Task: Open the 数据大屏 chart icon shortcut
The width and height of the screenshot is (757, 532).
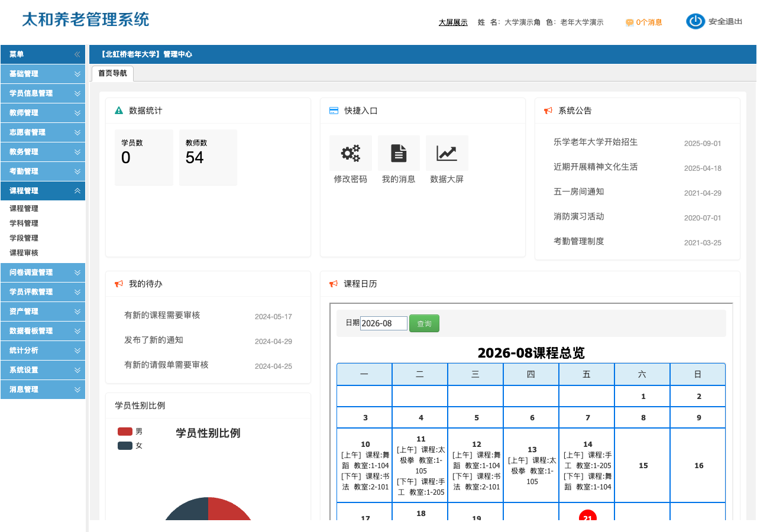Action: pos(447,153)
